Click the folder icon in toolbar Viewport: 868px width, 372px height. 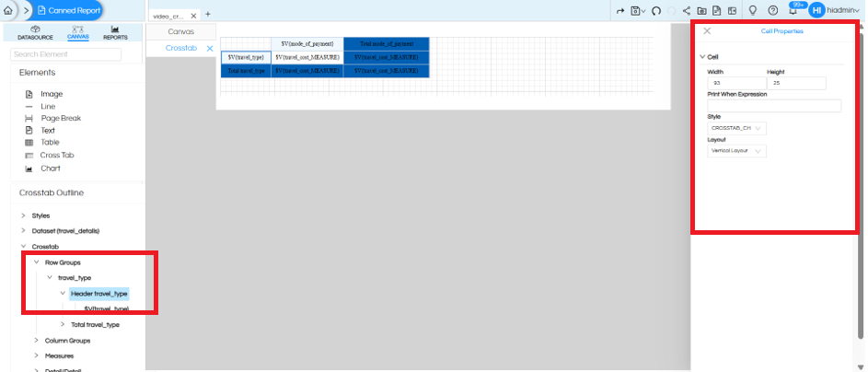click(702, 10)
